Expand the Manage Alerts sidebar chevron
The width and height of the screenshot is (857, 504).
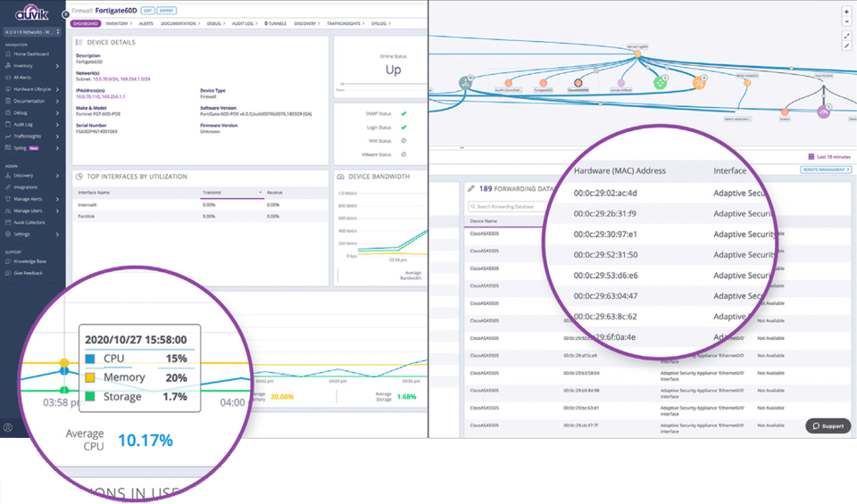(x=57, y=199)
